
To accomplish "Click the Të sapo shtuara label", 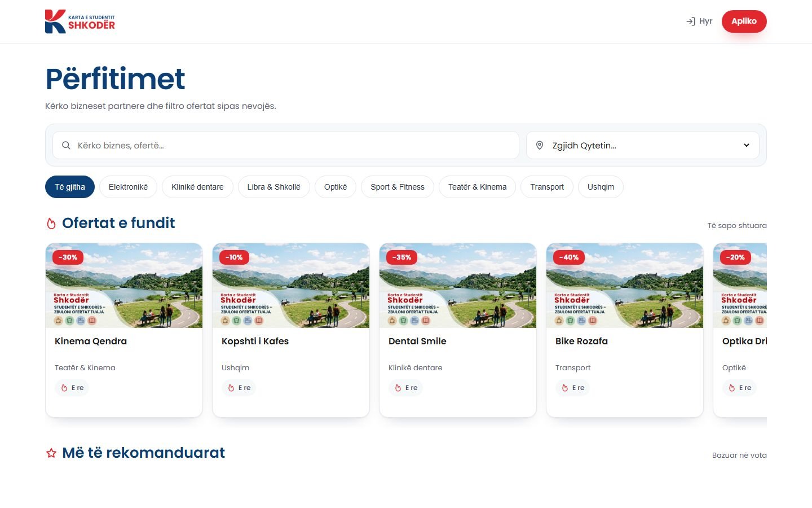I will pyautogui.click(x=737, y=226).
